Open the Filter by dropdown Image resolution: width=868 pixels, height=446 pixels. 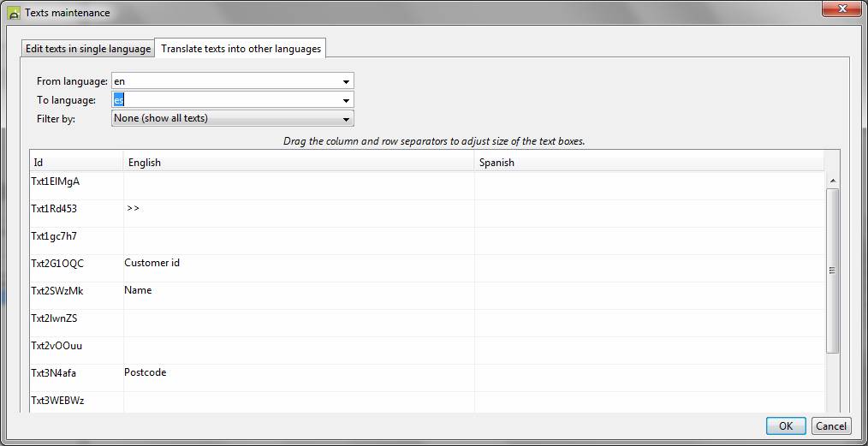(346, 119)
